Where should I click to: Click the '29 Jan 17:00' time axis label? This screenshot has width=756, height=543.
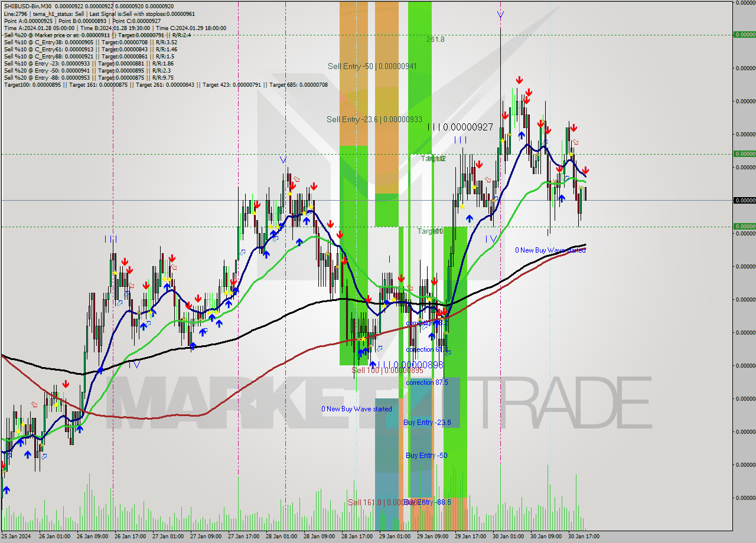[x=470, y=537]
